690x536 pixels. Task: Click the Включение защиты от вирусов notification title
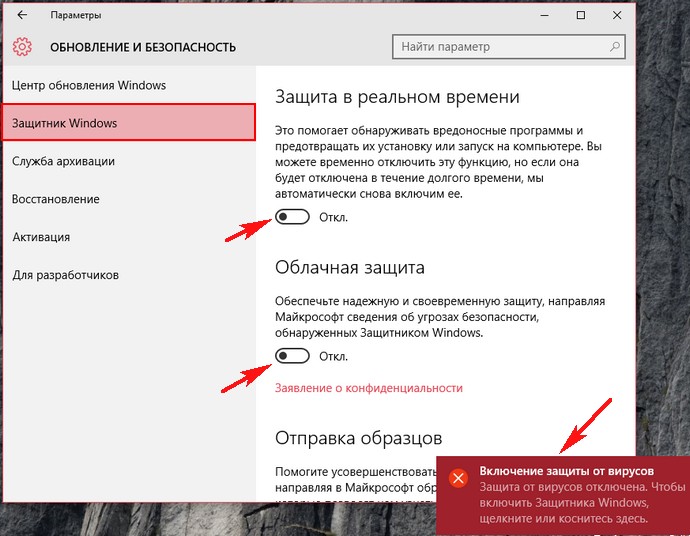click(x=566, y=470)
